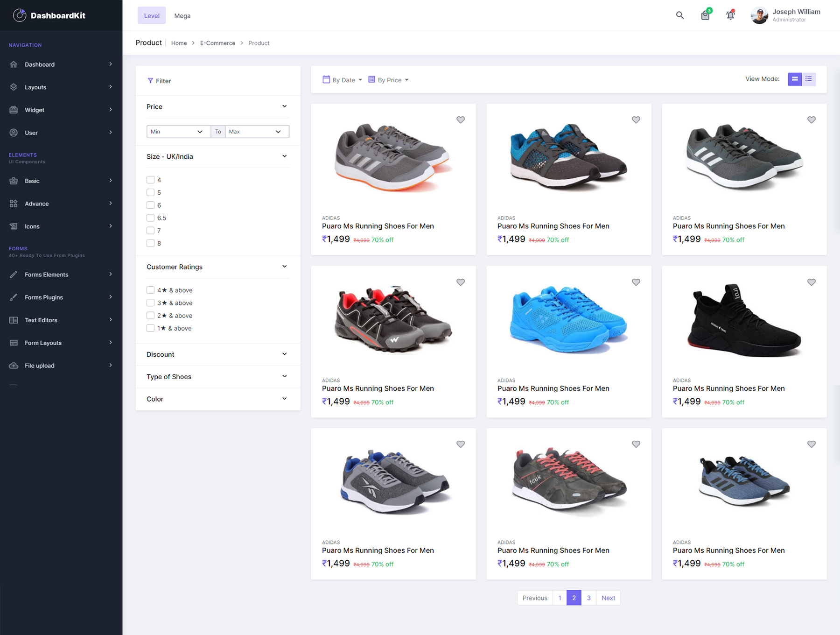Switch to list view mode
The height and width of the screenshot is (635, 840).
pyautogui.click(x=809, y=79)
